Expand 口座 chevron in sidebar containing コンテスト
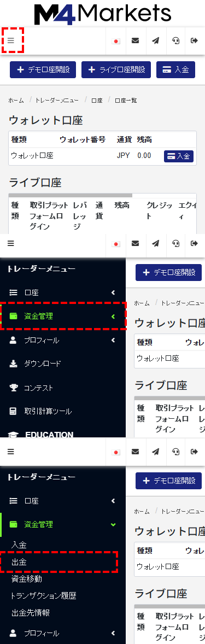 [x=113, y=292]
